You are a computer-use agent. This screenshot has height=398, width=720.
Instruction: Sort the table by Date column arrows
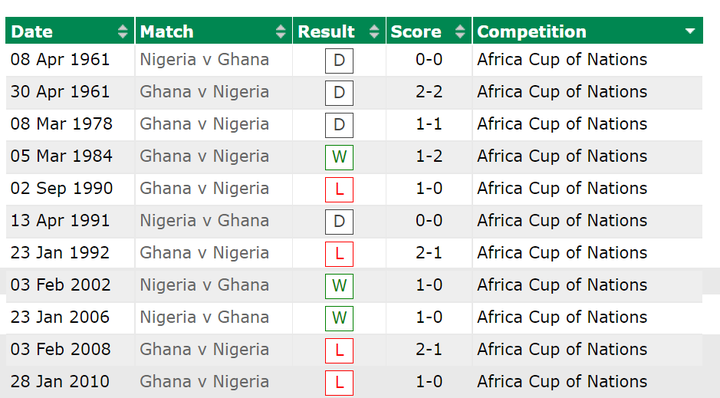pyautogui.click(x=123, y=32)
